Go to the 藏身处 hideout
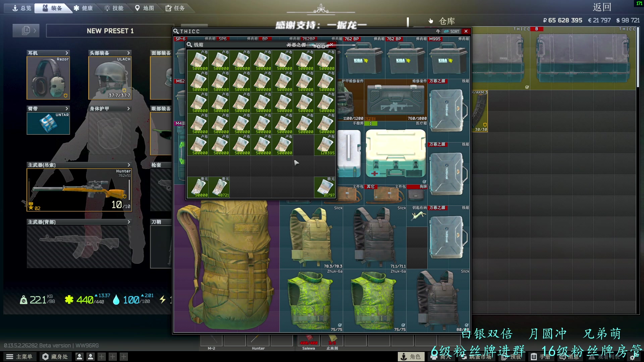Viewport: 644px width, 362px height. (x=55, y=357)
